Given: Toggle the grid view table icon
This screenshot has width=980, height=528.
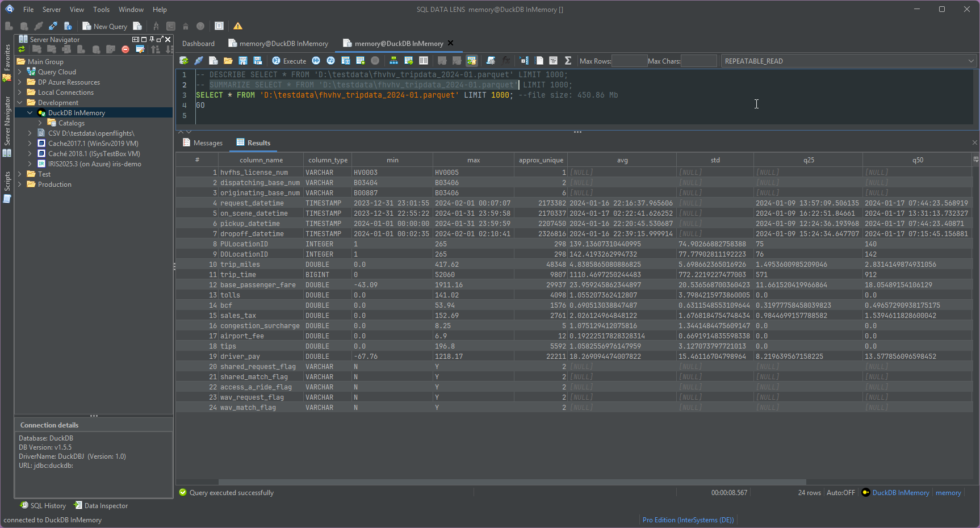Looking at the screenshot, I should [x=424, y=61].
